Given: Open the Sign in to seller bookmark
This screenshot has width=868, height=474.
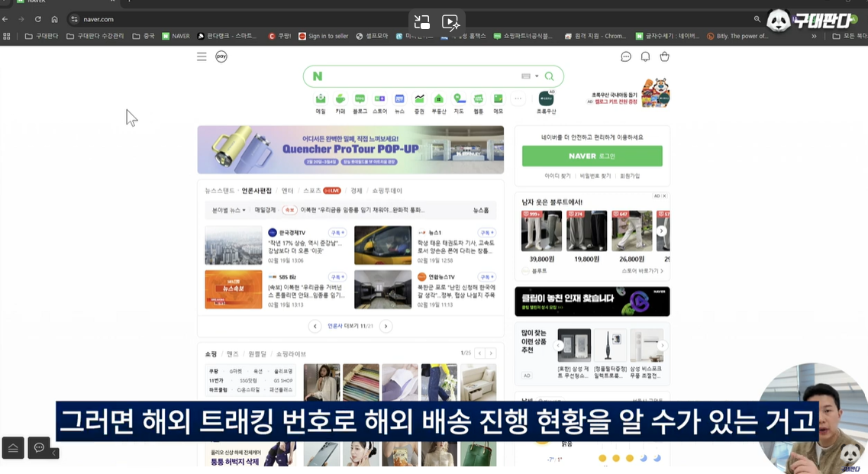Looking at the screenshot, I should coord(323,36).
